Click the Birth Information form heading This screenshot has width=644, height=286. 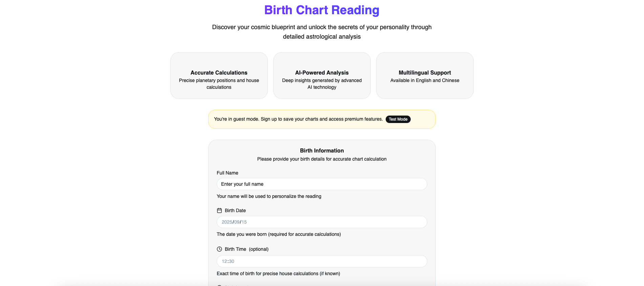[322, 150]
